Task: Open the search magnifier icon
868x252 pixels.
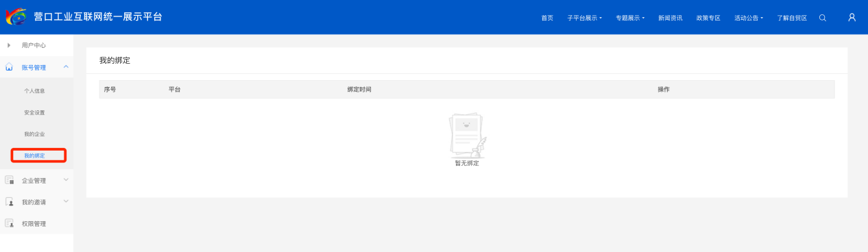Action: pos(823,18)
